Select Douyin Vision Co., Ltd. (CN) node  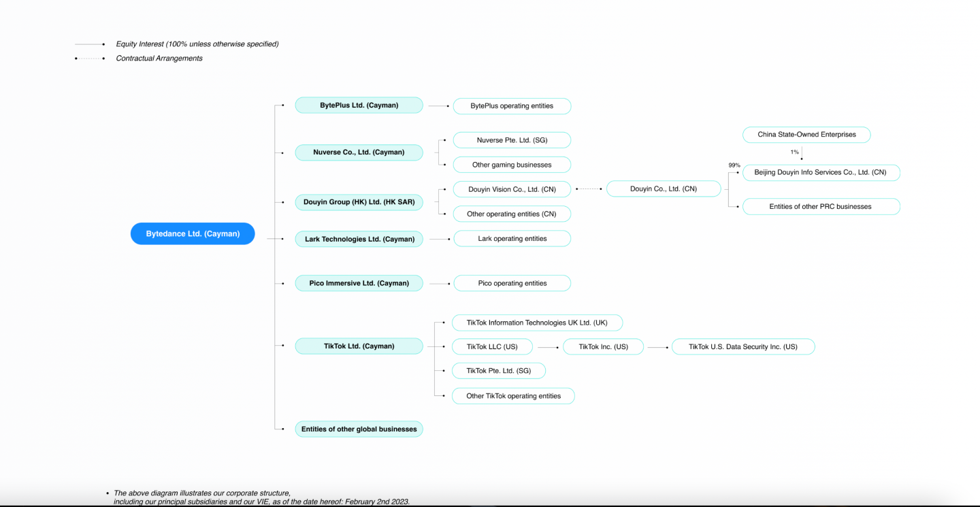512,189
